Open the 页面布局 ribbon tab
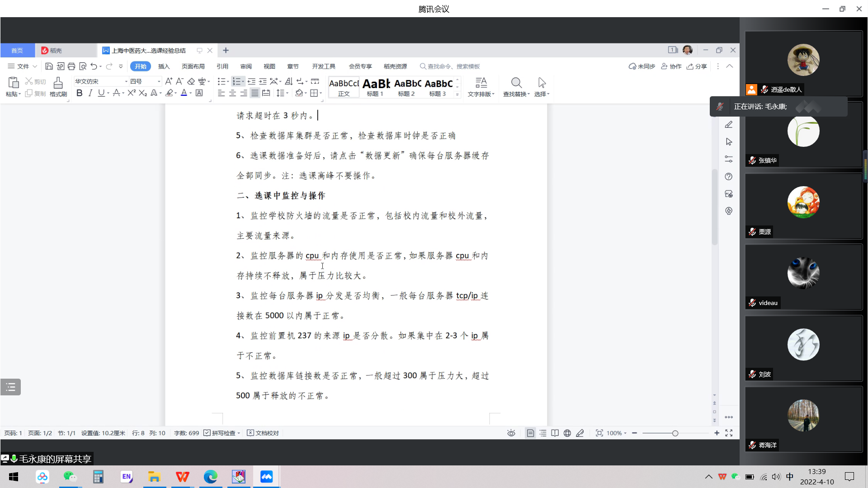868x488 pixels. [x=193, y=66]
